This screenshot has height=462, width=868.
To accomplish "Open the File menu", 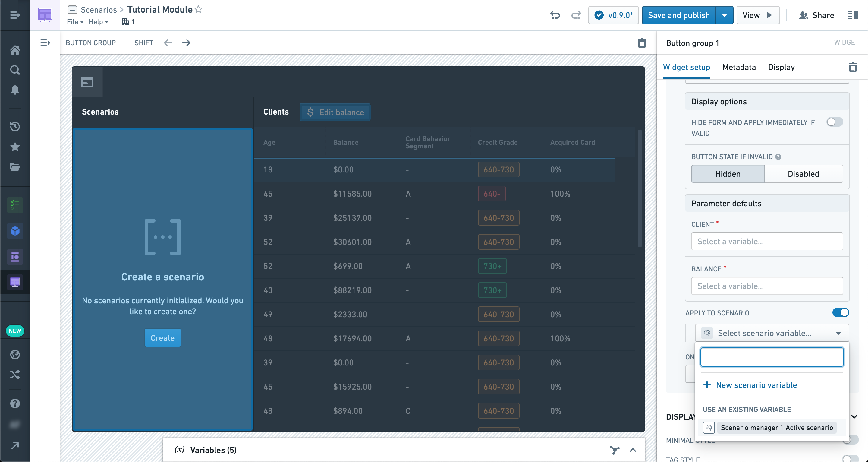I will point(75,22).
